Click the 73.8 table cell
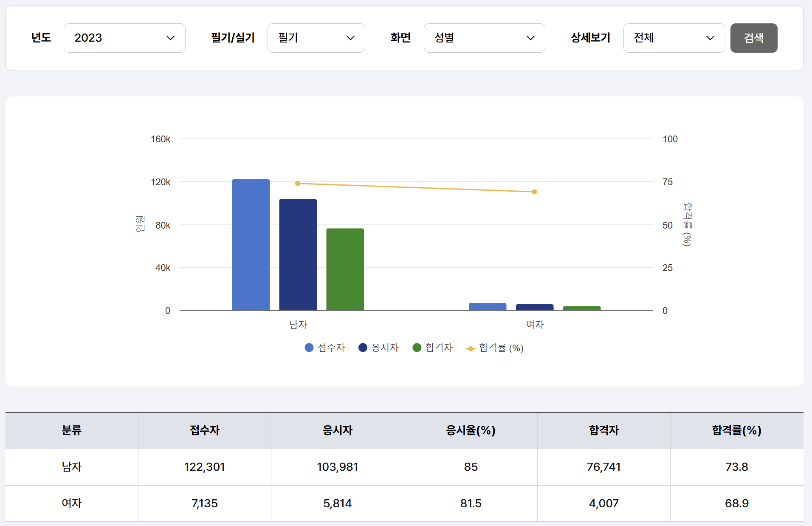Image resolution: width=812 pixels, height=526 pixels. (737, 467)
